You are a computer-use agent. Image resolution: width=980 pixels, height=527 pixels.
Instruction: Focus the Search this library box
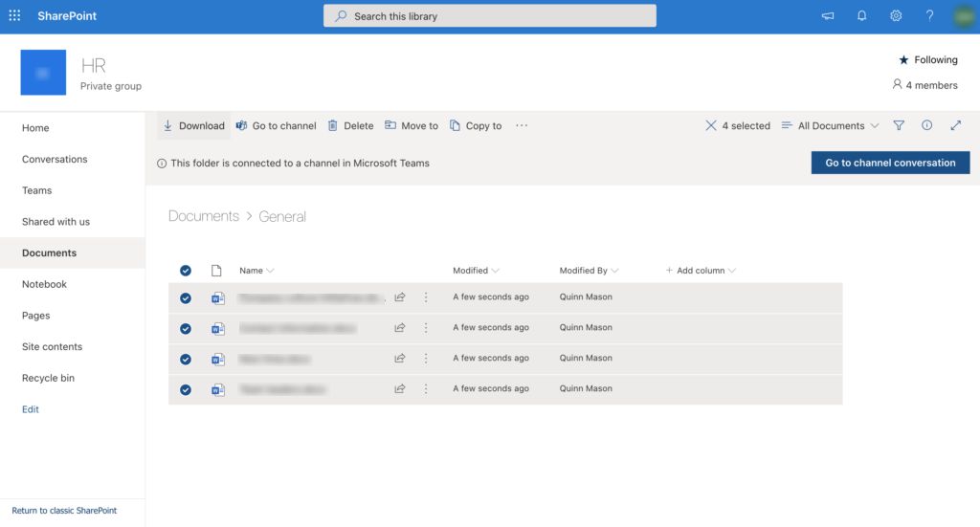pyautogui.click(x=489, y=16)
